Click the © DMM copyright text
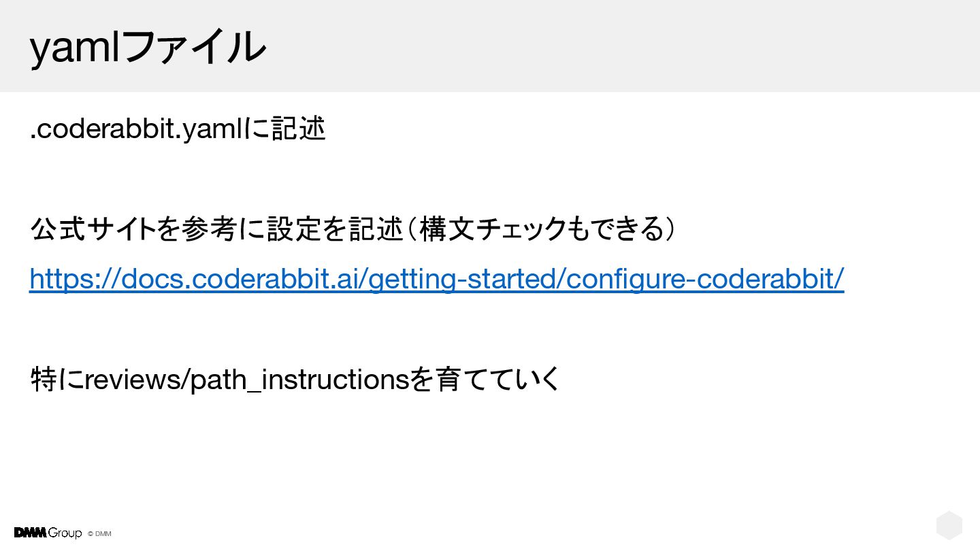980x551 pixels. click(99, 534)
